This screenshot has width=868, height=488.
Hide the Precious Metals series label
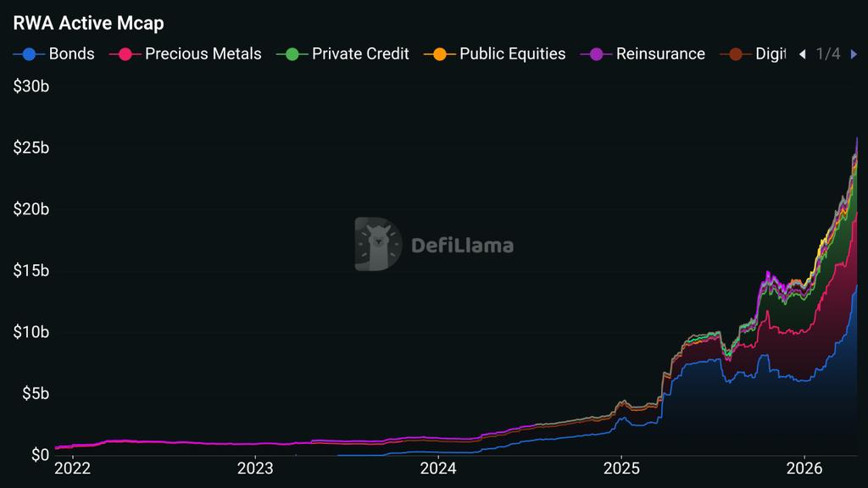tap(203, 54)
